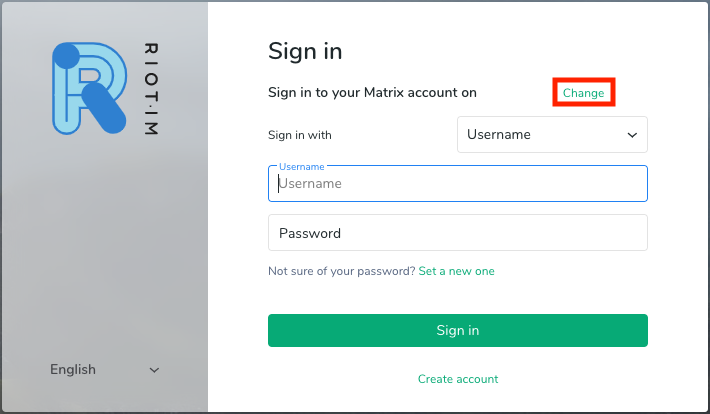Click the Not sure of your password text
Viewport: 710px width, 414px height.
point(341,271)
